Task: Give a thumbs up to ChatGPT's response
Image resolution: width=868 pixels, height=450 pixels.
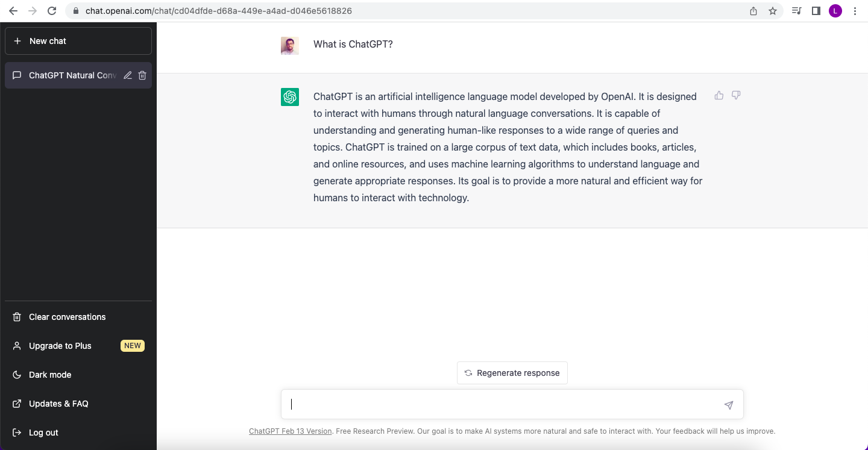Action: (x=719, y=95)
